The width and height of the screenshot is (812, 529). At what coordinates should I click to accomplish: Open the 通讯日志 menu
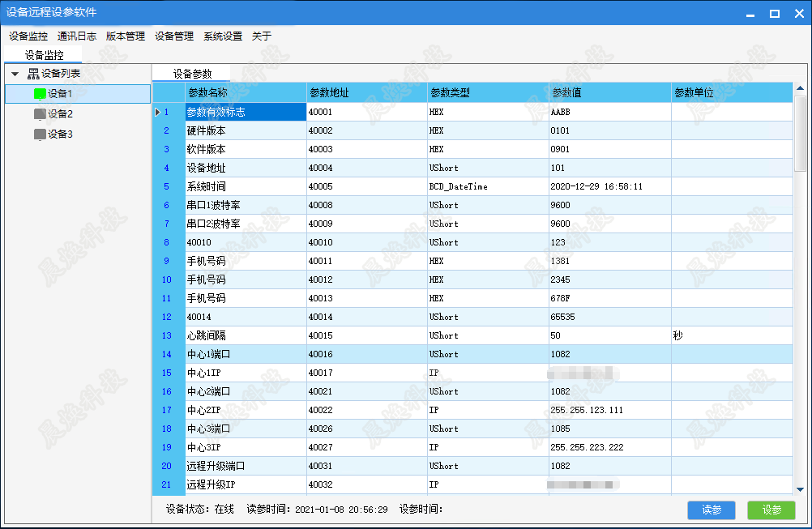pos(77,36)
